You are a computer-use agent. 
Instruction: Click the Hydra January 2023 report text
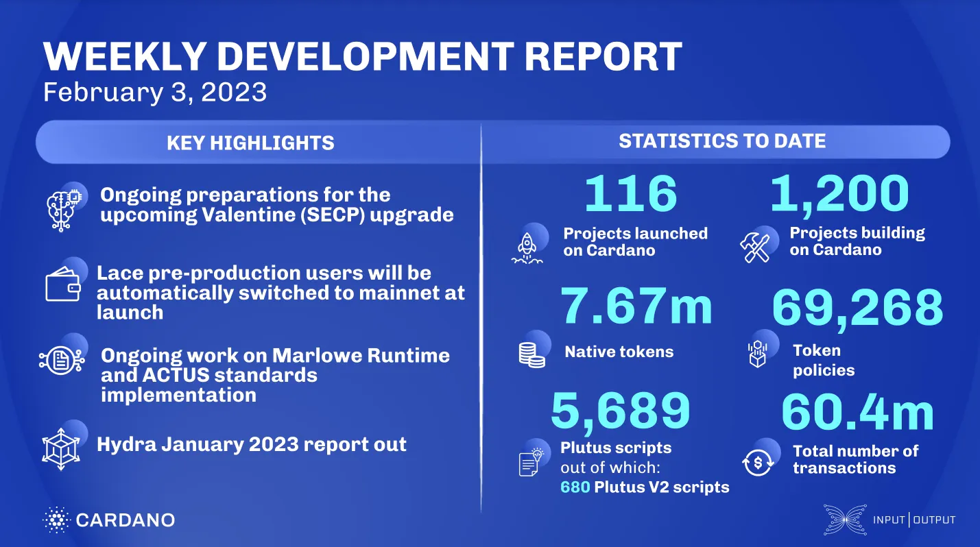click(252, 444)
